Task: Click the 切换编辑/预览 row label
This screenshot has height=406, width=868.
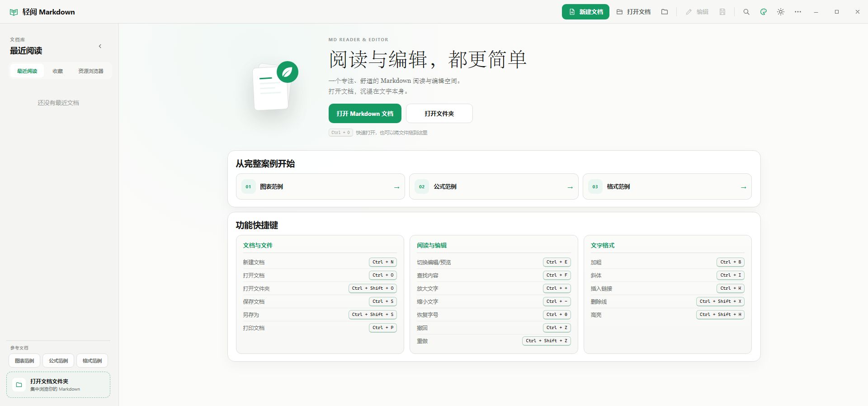Action: 434,262
